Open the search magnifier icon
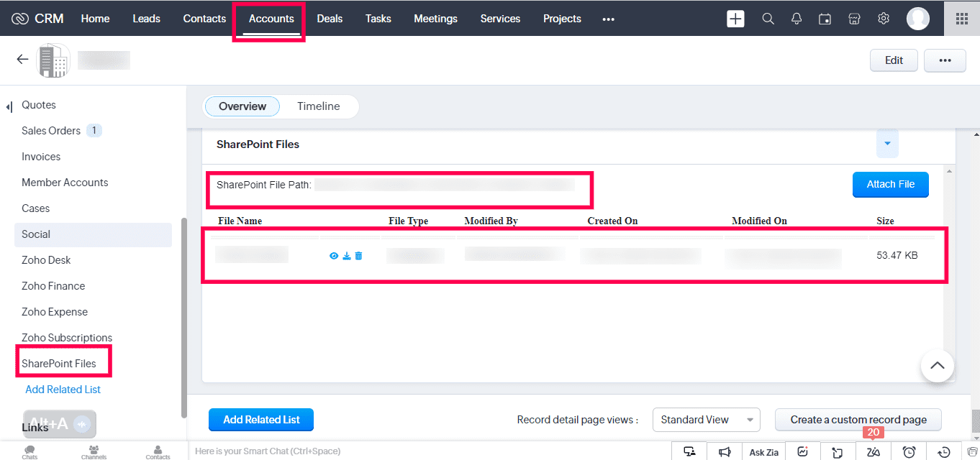 (768, 19)
